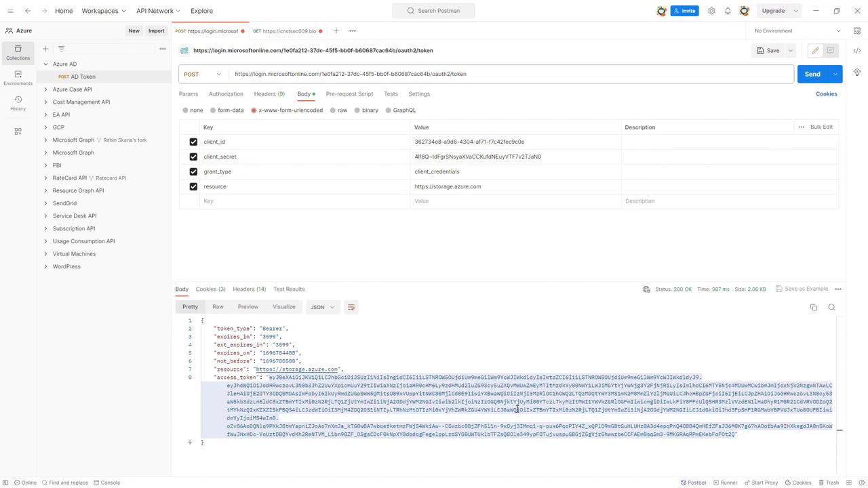
Task: Open response more options ellipsis
Action: pyautogui.click(x=838, y=289)
